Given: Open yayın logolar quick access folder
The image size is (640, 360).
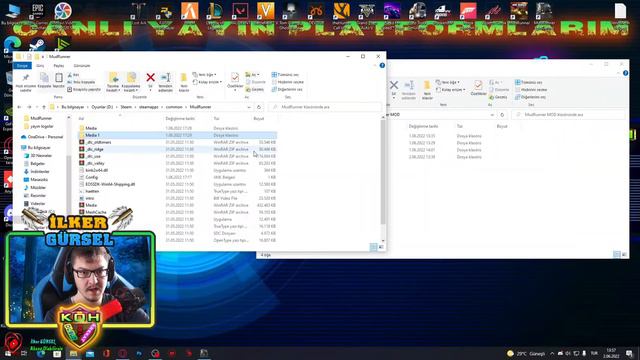Looking at the screenshot, I should point(39,126).
